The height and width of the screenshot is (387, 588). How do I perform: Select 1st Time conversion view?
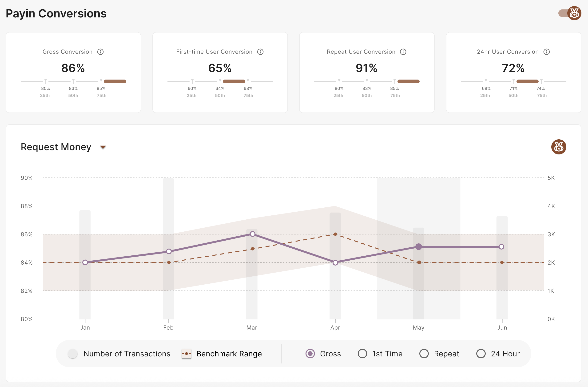[362, 354]
